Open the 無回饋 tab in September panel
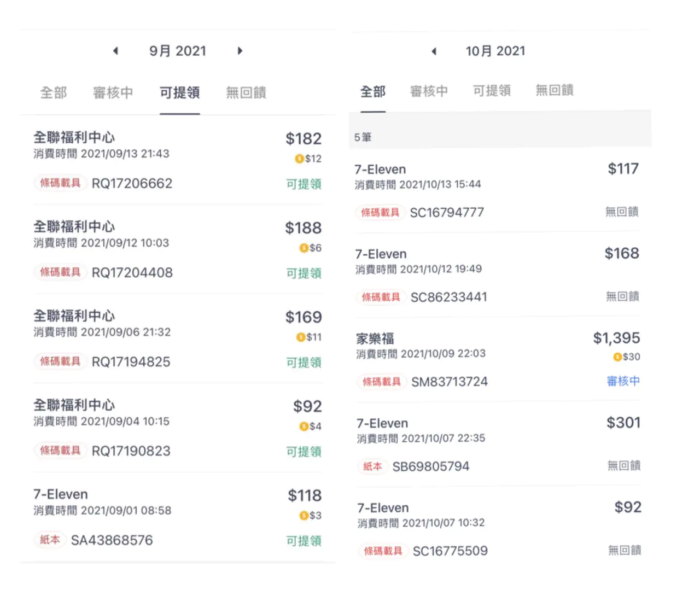Image resolution: width=700 pixels, height=590 pixels. coord(246,93)
